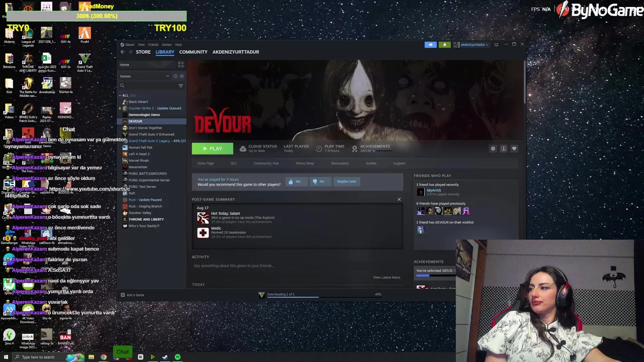Image resolution: width=644 pixels, height=362 pixels.
Task: Open the View menu
Action: (141, 45)
